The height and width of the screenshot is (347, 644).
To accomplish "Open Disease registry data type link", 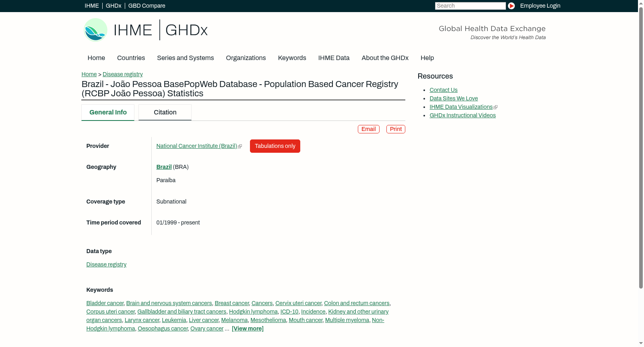I will pos(106,264).
